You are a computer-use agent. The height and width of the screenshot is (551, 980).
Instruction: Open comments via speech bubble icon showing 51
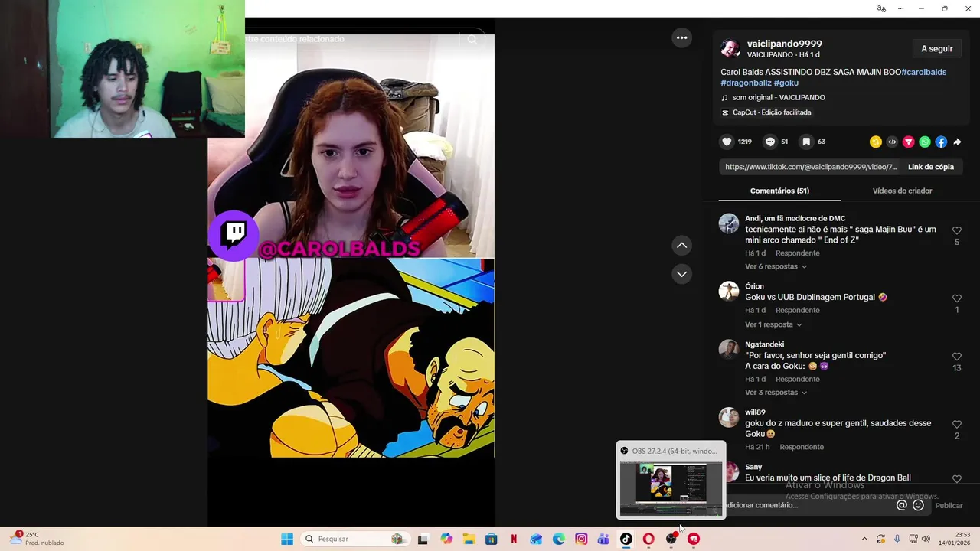770,142
